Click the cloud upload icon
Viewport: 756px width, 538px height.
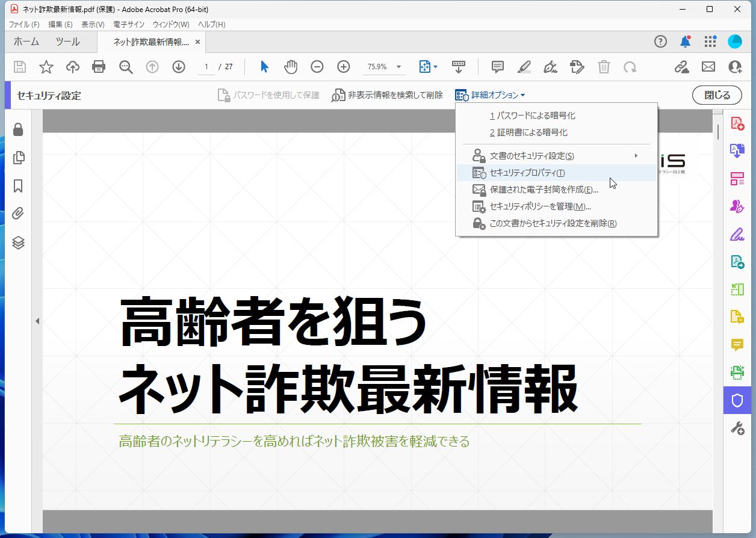click(73, 67)
